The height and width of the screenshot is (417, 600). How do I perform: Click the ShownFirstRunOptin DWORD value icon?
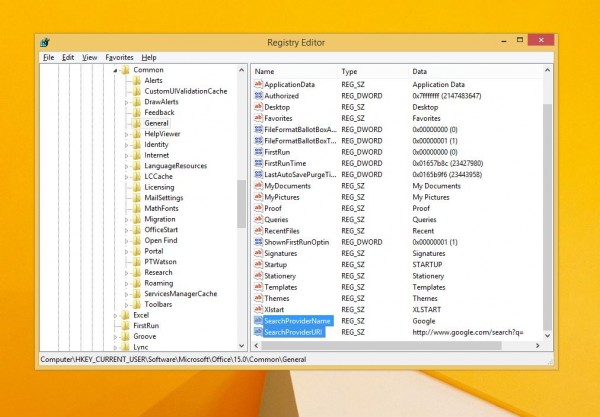[x=258, y=242]
